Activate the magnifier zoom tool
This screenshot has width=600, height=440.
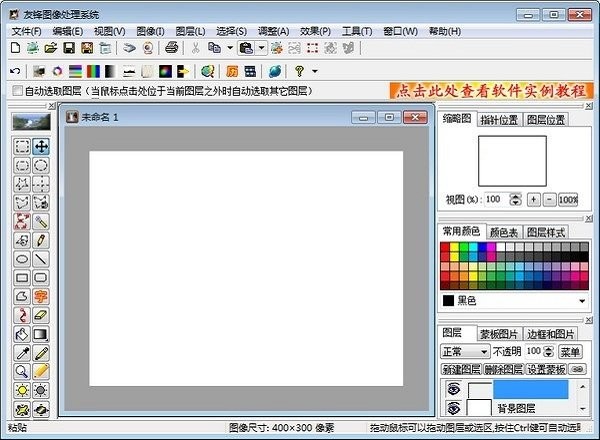coord(22,372)
